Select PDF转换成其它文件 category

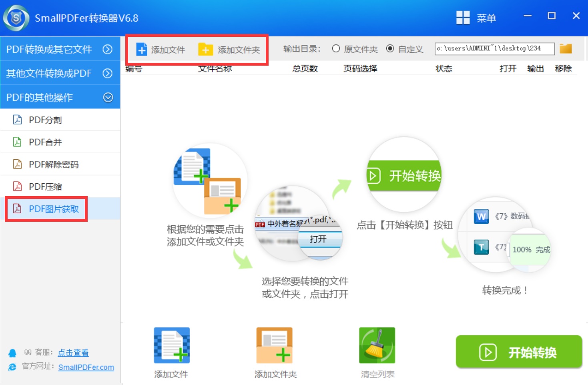(60, 49)
